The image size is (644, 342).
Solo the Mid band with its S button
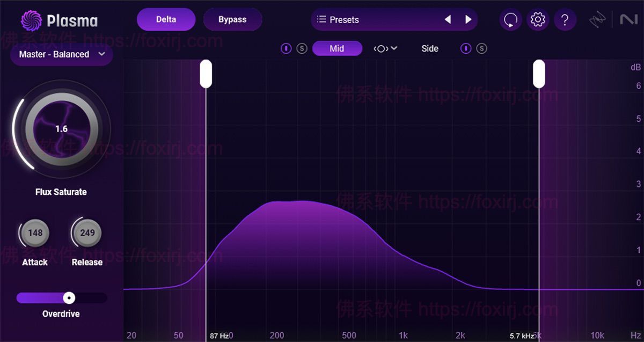[x=301, y=48]
